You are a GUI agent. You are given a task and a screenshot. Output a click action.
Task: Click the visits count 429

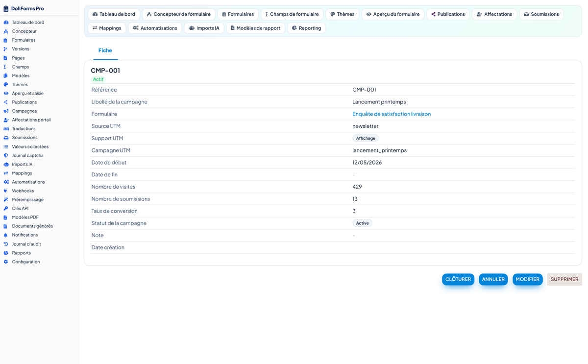(357, 187)
